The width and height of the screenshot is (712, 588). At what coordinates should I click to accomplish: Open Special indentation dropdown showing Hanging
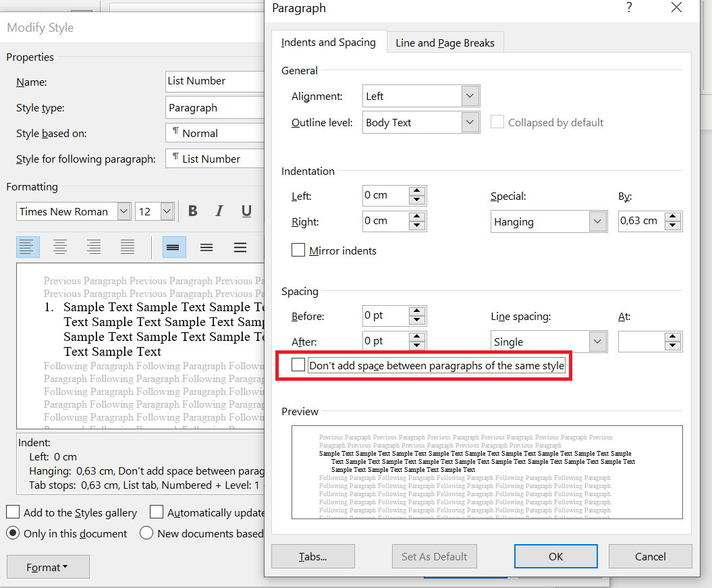coord(597,221)
